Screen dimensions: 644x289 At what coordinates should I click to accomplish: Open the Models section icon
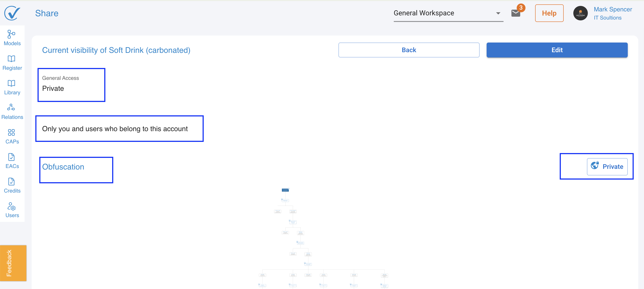coord(11,34)
